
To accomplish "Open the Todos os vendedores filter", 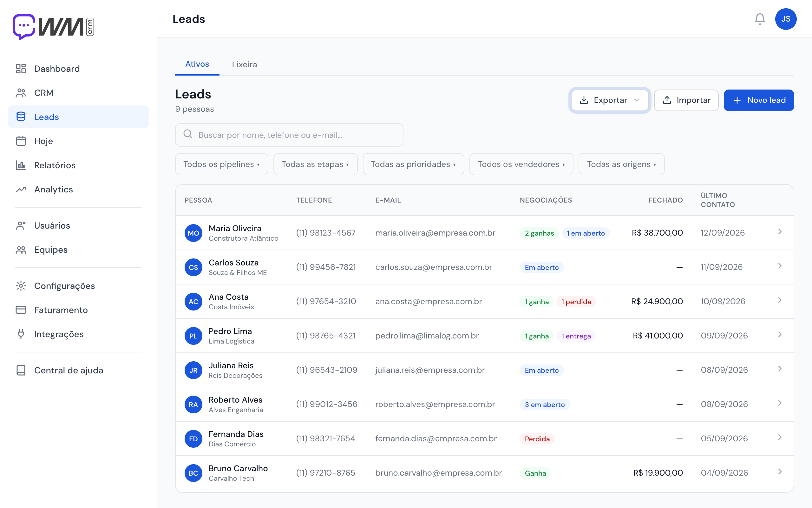I will 521,164.
